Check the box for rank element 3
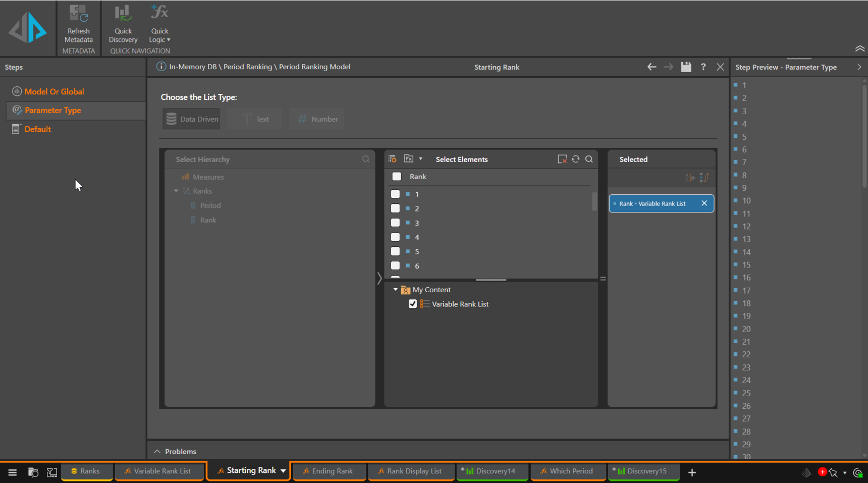This screenshot has width=868, height=483. click(395, 223)
